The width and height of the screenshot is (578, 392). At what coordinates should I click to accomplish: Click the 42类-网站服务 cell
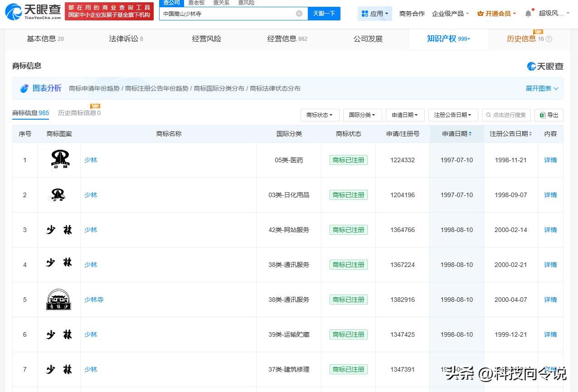pyautogui.click(x=289, y=230)
